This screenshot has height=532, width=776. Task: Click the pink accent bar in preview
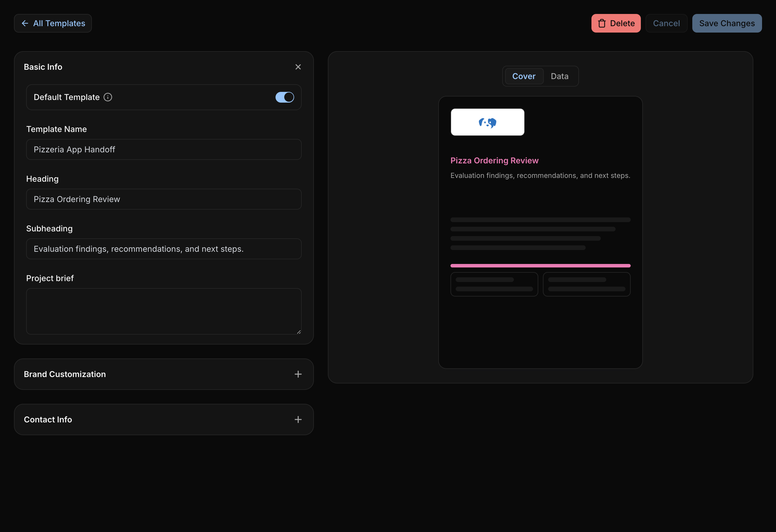[540, 266]
